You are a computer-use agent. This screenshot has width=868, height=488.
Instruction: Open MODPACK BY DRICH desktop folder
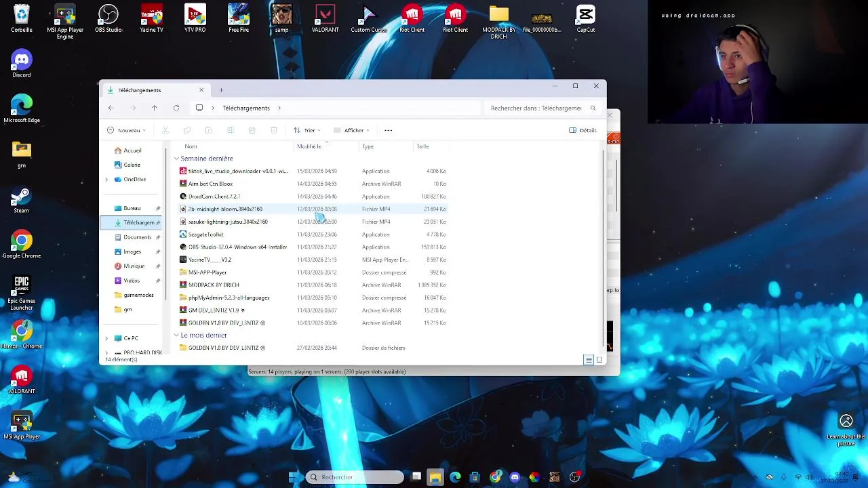(499, 22)
